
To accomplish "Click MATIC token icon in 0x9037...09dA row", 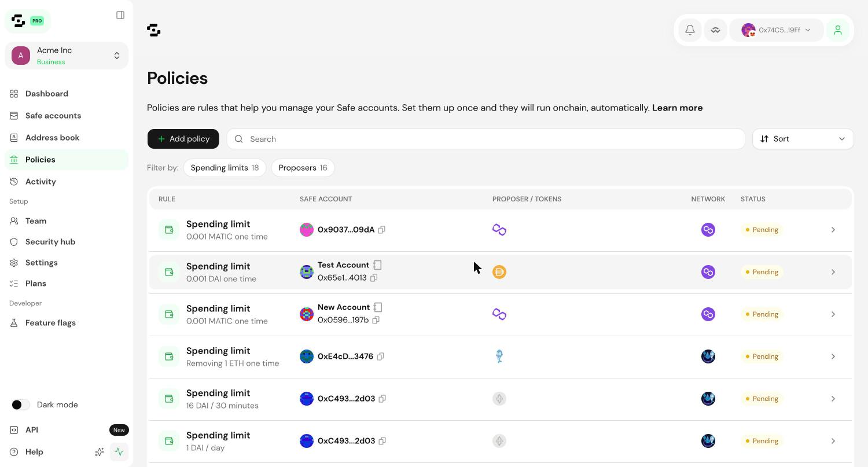I will pyautogui.click(x=499, y=230).
